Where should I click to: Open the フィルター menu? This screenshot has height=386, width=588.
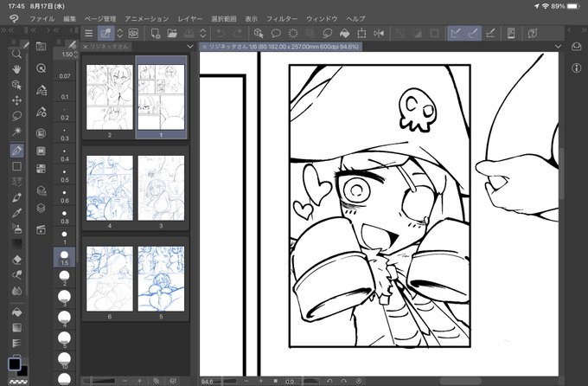coord(282,19)
